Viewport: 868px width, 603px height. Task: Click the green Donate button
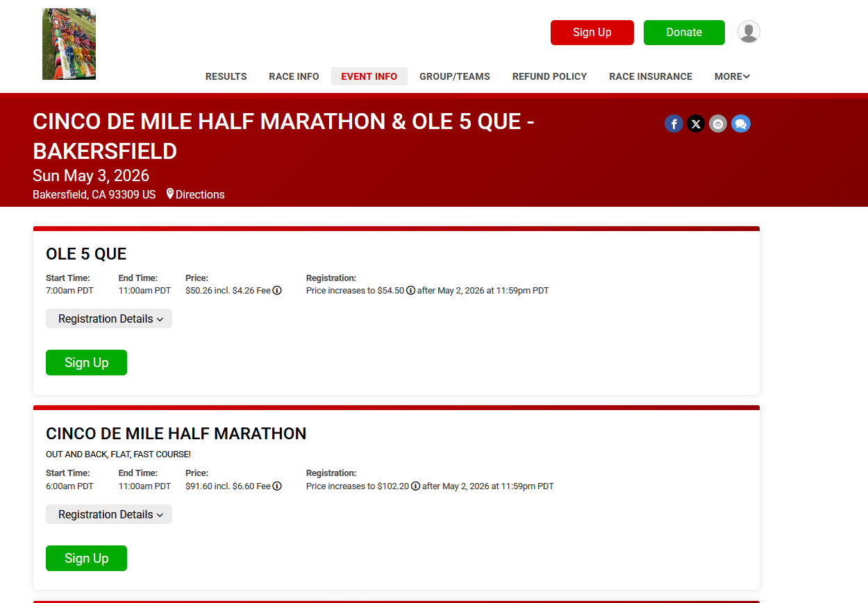click(684, 33)
